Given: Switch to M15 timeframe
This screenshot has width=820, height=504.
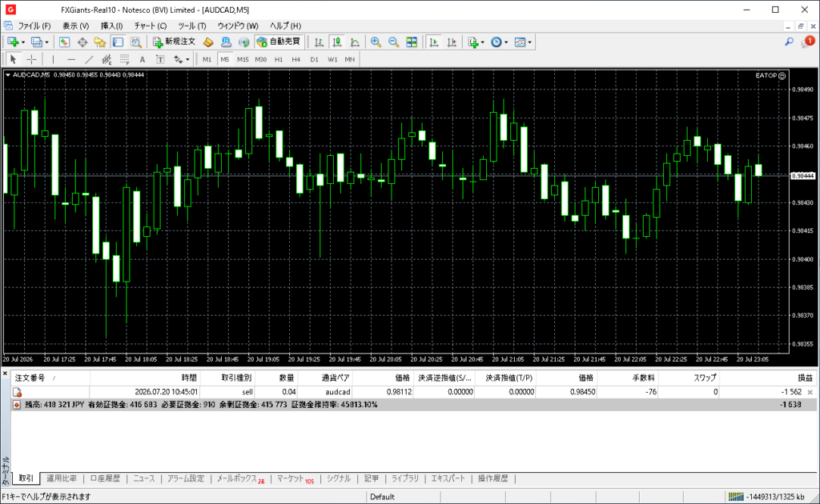Looking at the screenshot, I should tap(243, 59).
